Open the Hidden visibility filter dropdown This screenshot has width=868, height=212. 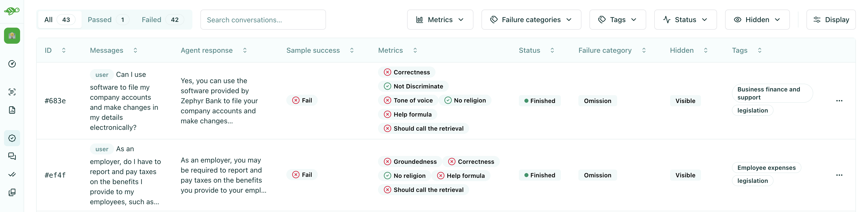[x=757, y=20]
